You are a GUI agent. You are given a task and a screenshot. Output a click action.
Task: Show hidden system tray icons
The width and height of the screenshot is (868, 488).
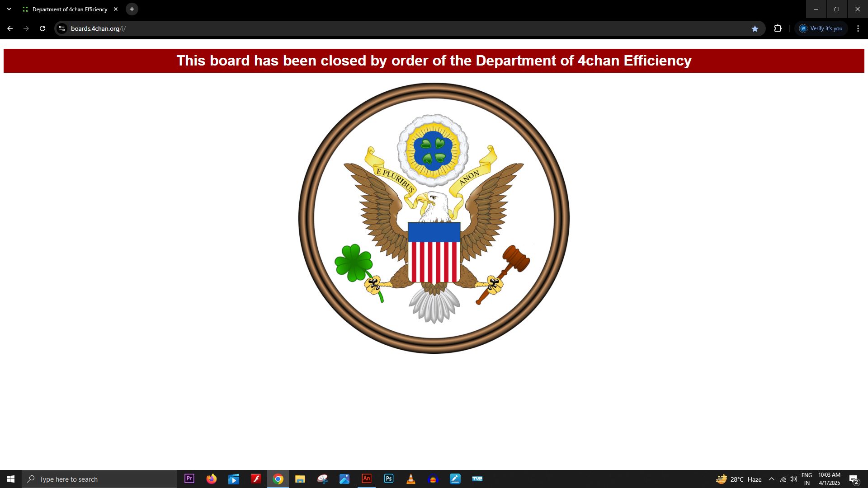pyautogui.click(x=772, y=479)
